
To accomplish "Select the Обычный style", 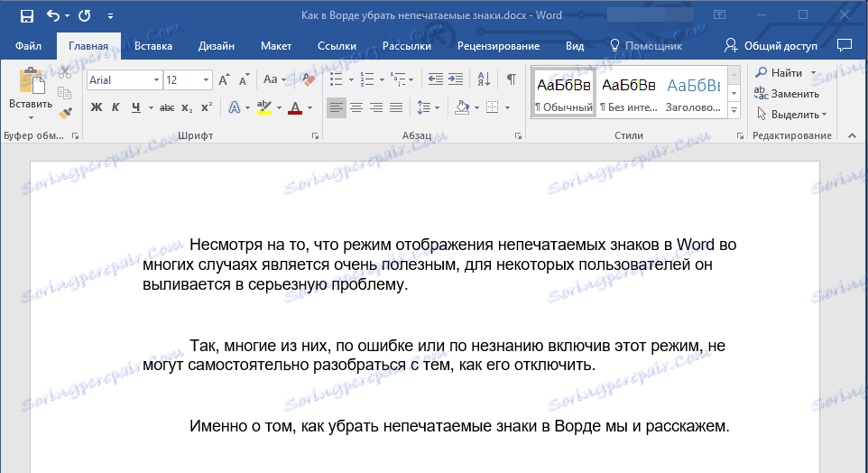I will (564, 93).
